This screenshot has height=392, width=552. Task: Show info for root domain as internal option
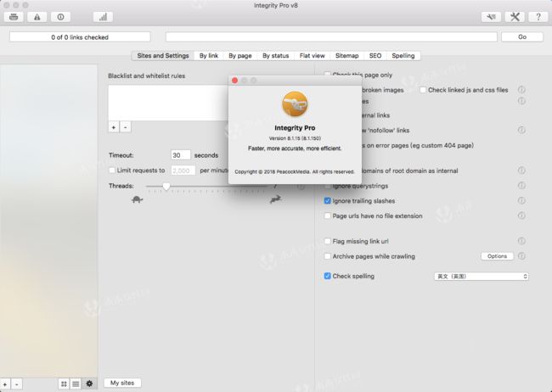click(x=521, y=171)
